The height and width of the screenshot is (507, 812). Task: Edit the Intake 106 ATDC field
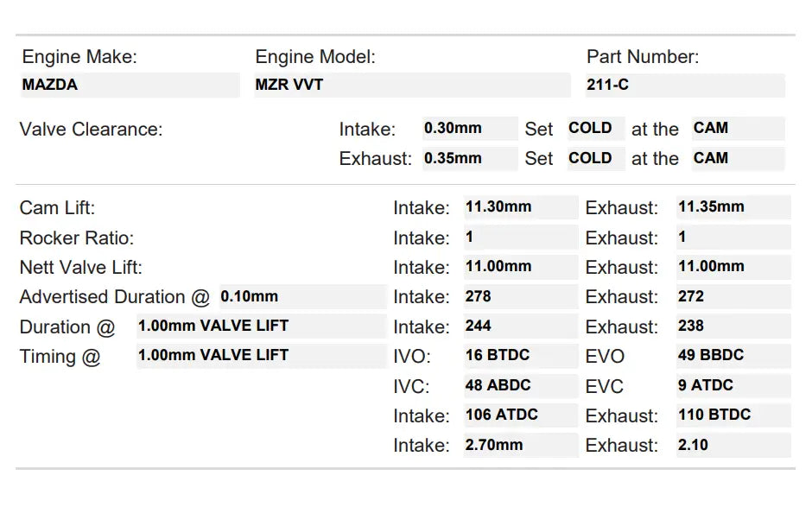(x=520, y=415)
